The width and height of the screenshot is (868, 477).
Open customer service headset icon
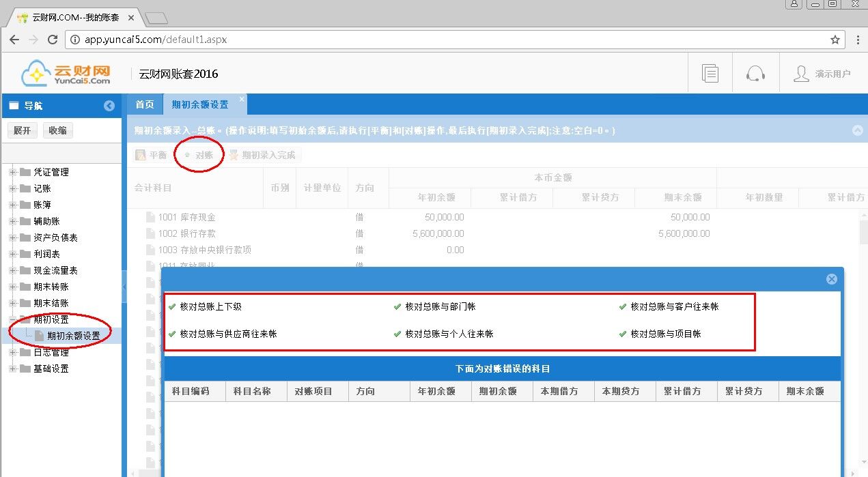(755, 74)
